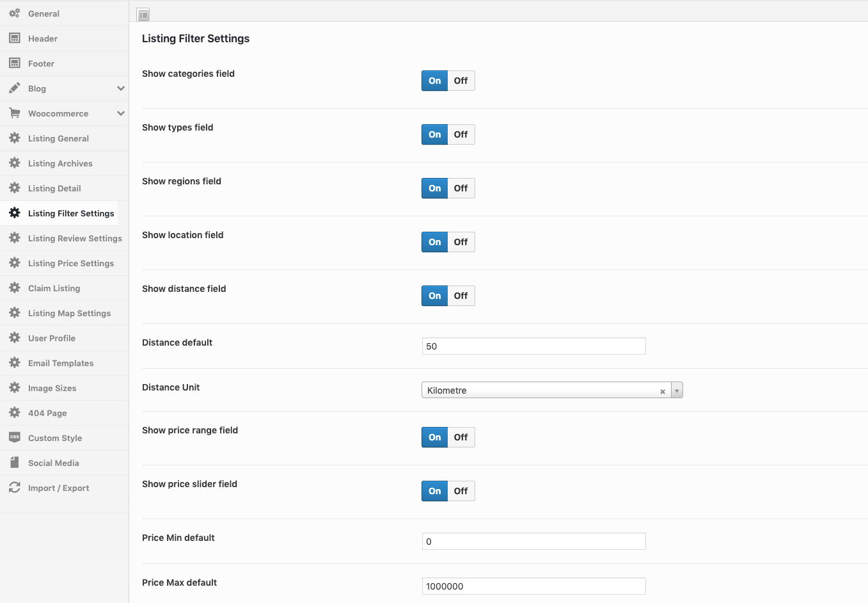Set Show distance field to Off
The width and height of the screenshot is (868, 603).
coord(461,296)
